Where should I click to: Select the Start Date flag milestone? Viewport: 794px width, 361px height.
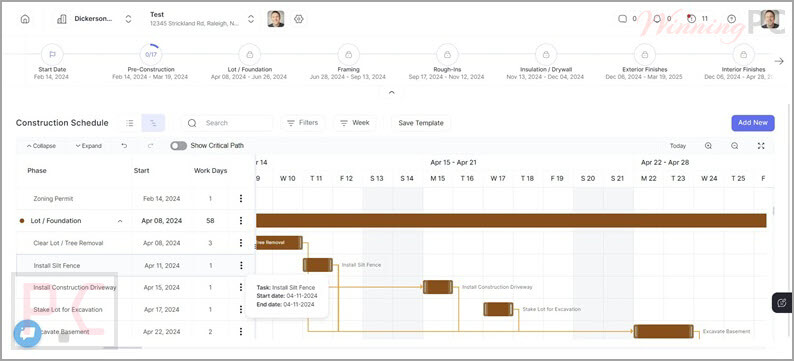click(52, 54)
